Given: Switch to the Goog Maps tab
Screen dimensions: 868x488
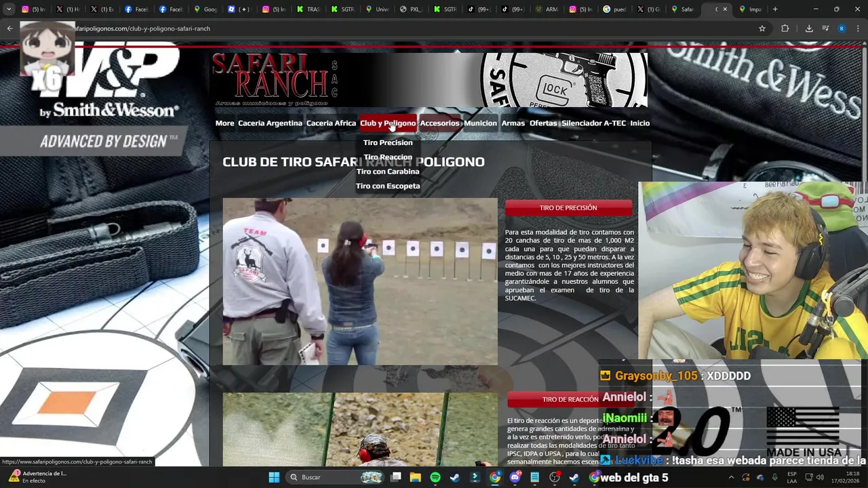Looking at the screenshot, I should (206, 9).
